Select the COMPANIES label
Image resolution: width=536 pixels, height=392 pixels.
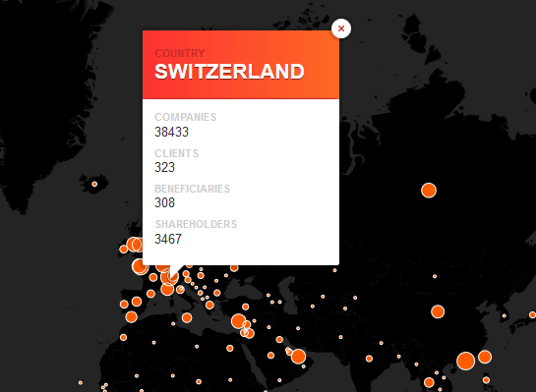pyautogui.click(x=186, y=117)
